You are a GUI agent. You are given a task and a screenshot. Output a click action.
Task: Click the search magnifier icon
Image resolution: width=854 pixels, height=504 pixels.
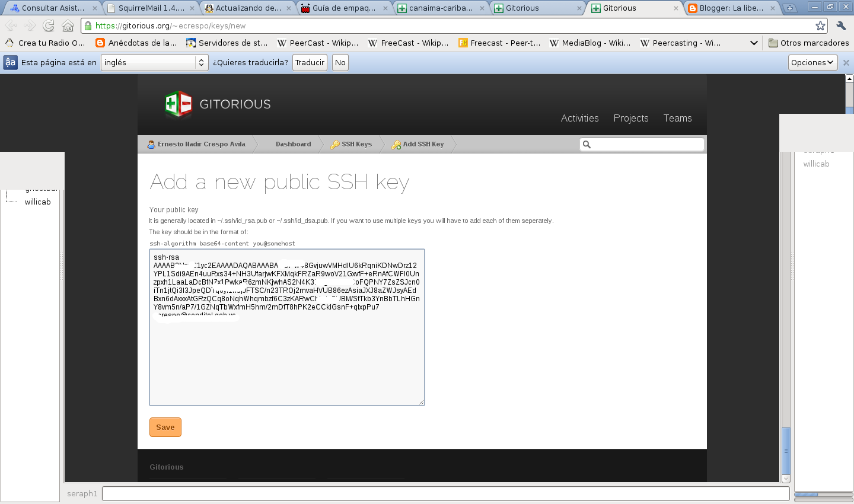(x=587, y=144)
